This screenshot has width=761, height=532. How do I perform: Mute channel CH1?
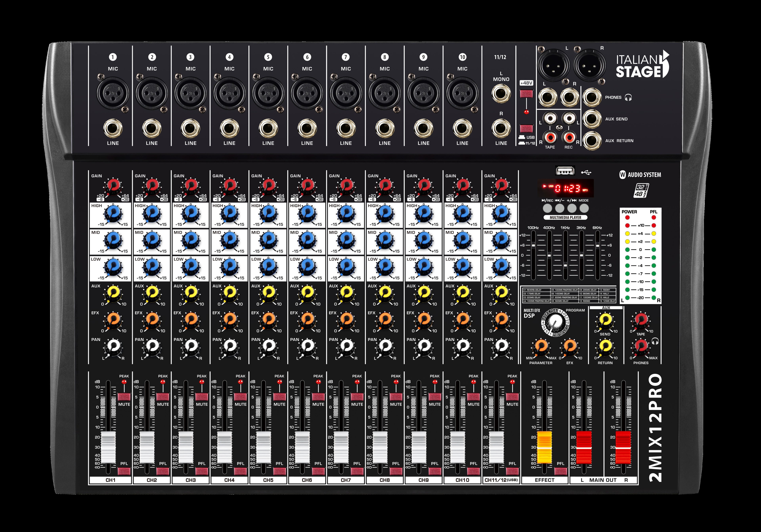pos(124,397)
